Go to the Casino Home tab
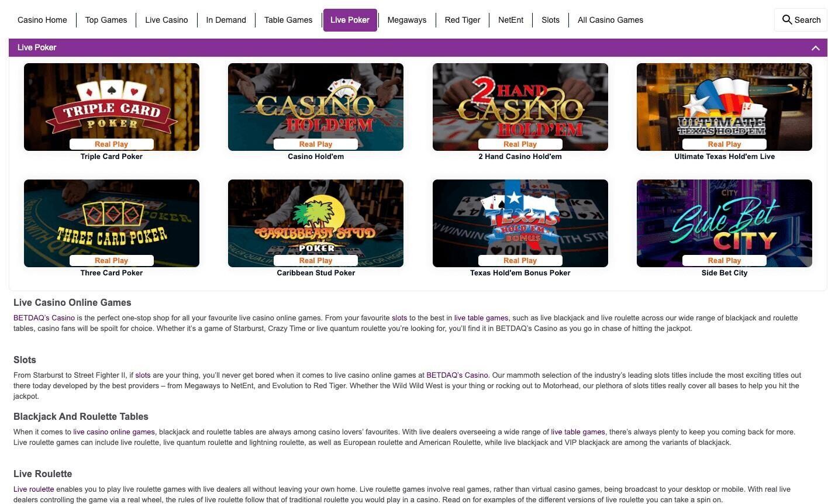 [42, 20]
